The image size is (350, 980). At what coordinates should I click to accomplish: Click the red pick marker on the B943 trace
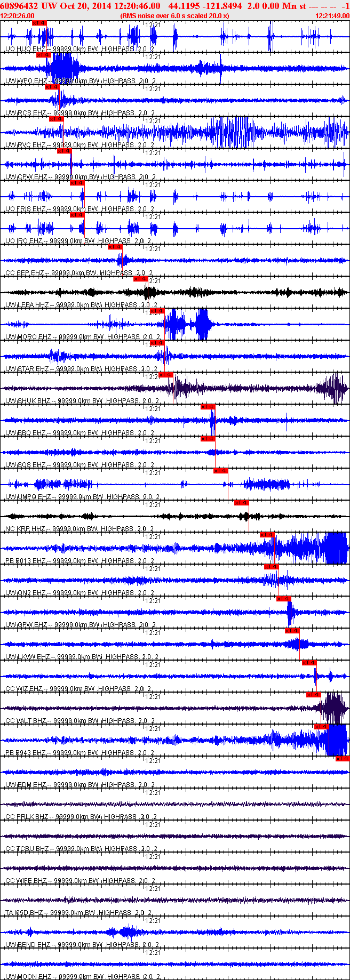coord(322,727)
